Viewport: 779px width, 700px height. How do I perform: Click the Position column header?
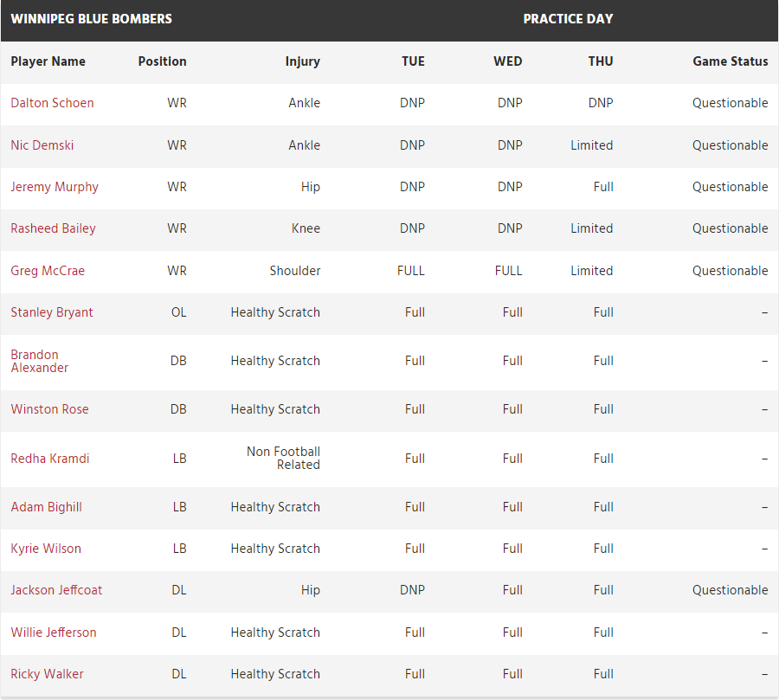(x=162, y=61)
